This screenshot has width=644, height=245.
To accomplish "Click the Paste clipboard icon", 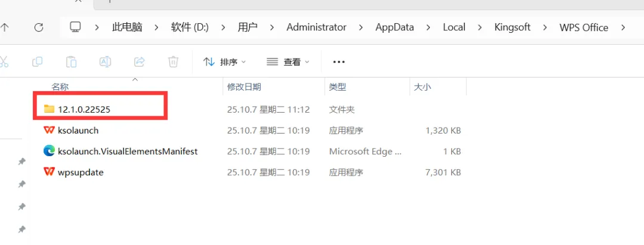I will click(x=72, y=62).
